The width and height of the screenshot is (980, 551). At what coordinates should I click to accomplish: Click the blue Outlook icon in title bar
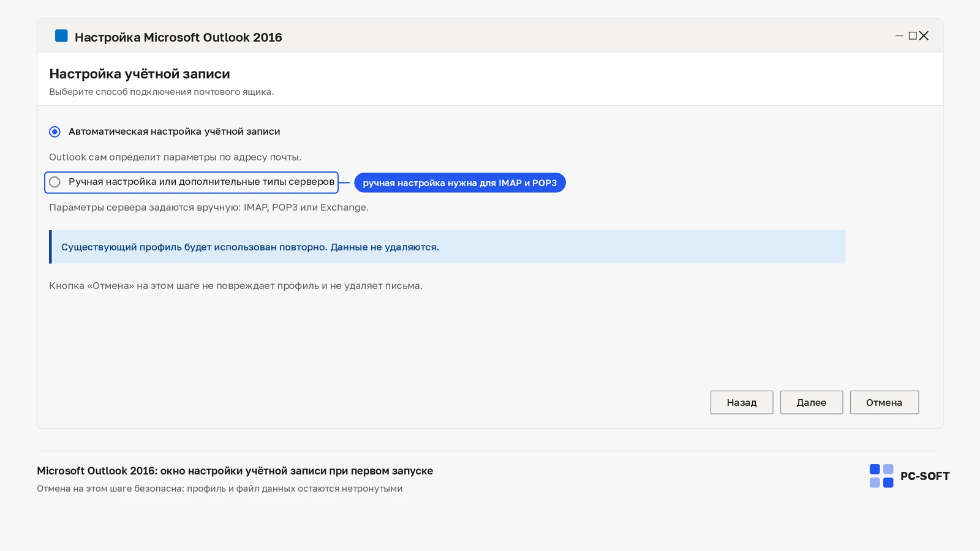[x=61, y=36]
